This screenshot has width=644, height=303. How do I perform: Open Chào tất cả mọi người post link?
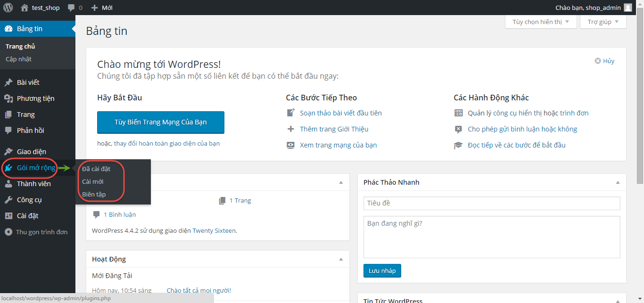tap(199, 290)
